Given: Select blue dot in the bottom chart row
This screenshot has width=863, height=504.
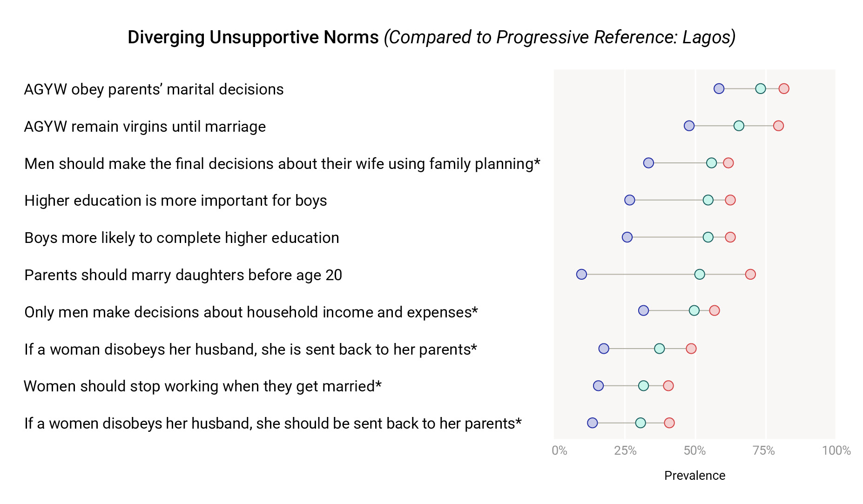Looking at the screenshot, I should [592, 423].
